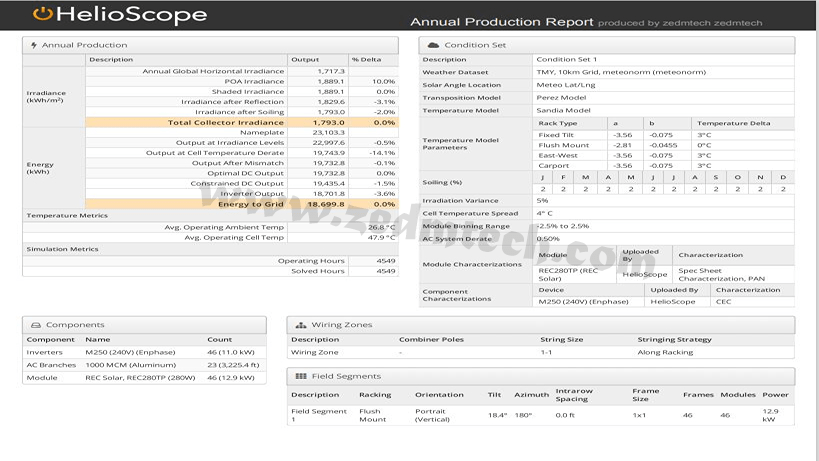
Task: Click the Inverter Output value 18,701.8
Action: (x=329, y=194)
